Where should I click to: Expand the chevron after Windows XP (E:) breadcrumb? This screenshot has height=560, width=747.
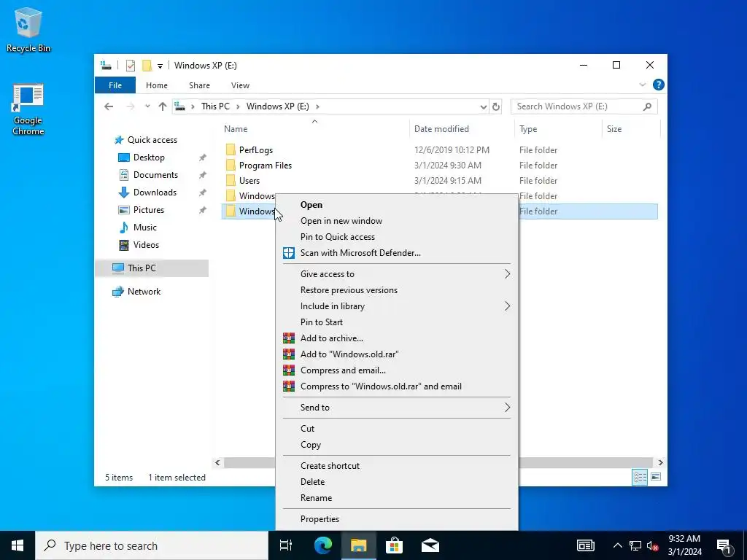pyautogui.click(x=318, y=106)
